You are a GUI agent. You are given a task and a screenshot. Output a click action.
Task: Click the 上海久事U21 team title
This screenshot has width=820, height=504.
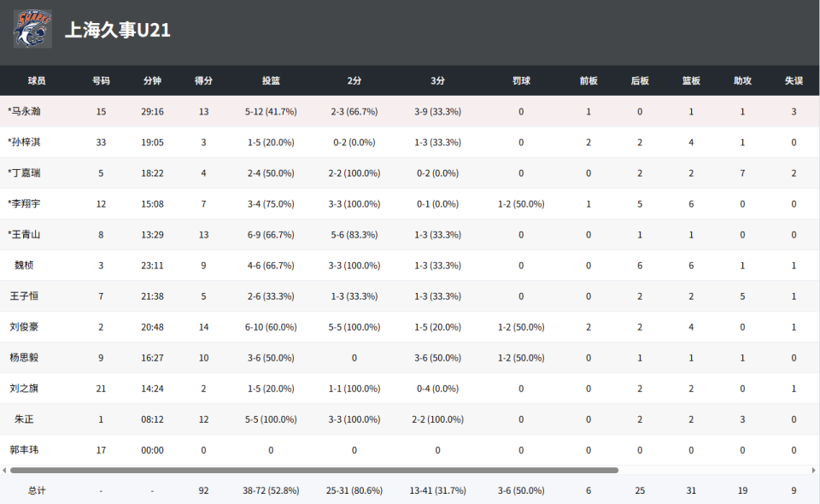pos(118,30)
